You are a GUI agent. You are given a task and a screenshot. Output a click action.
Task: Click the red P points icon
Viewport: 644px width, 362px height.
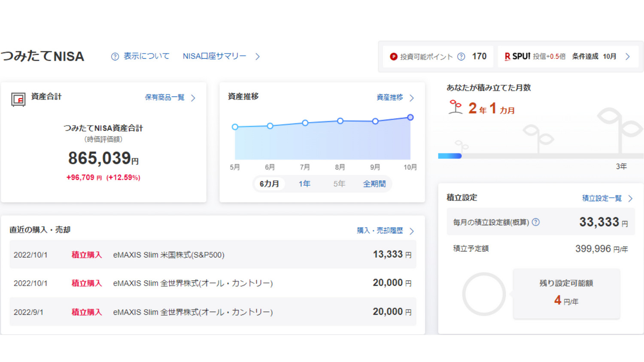(393, 57)
